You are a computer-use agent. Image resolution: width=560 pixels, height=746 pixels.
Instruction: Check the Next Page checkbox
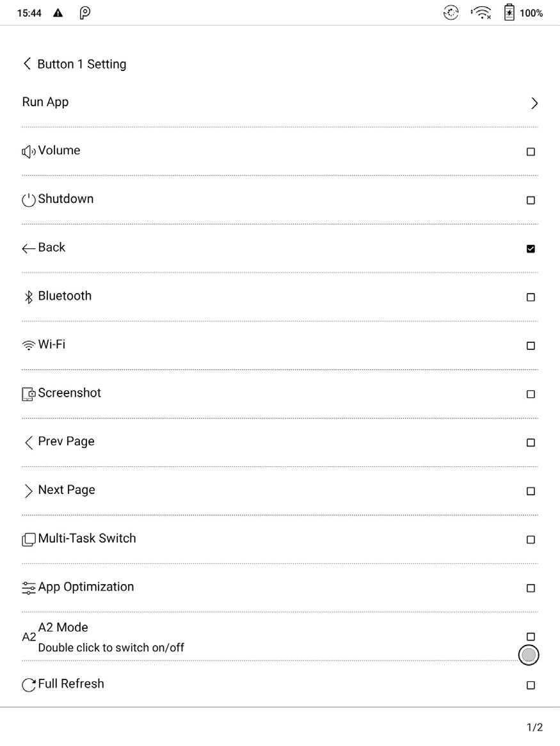pos(531,491)
